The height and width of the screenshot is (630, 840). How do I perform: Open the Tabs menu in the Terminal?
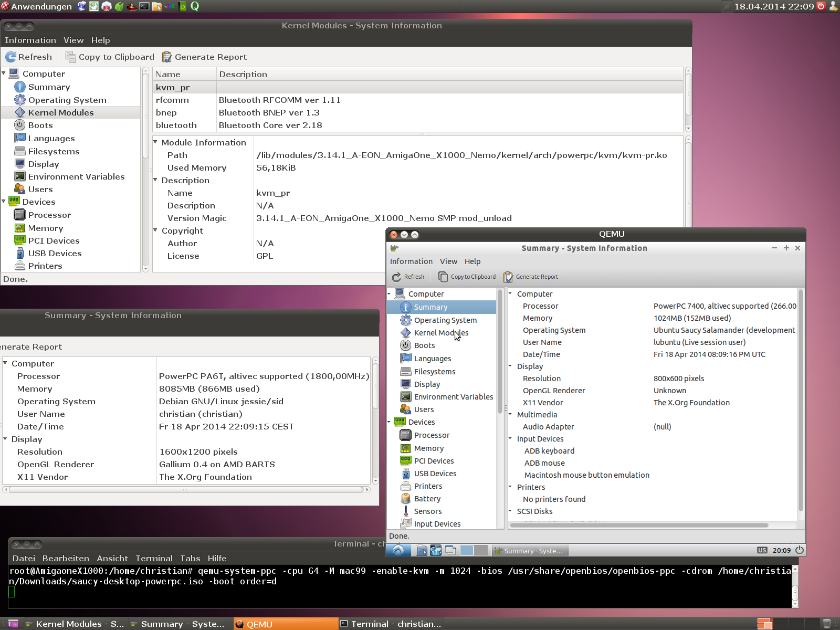[190, 558]
